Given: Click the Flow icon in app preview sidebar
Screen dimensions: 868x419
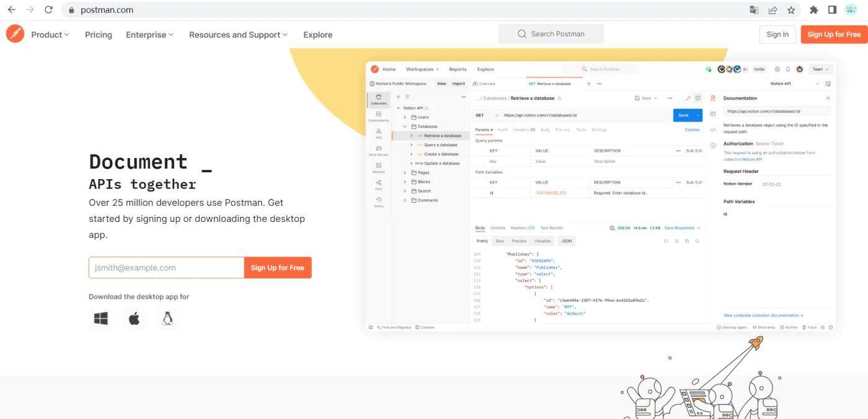Looking at the screenshot, I should pyautogui.click(x=379, y=185).
